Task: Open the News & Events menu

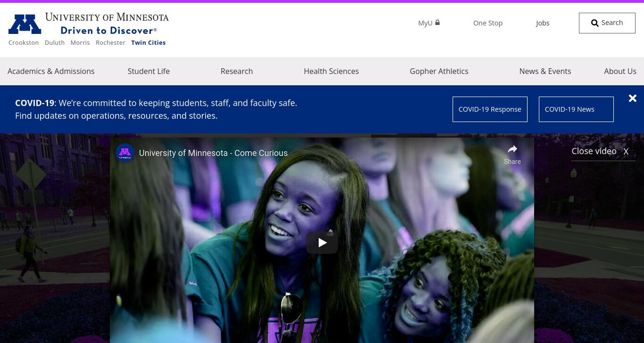Action: click(545, 71)
